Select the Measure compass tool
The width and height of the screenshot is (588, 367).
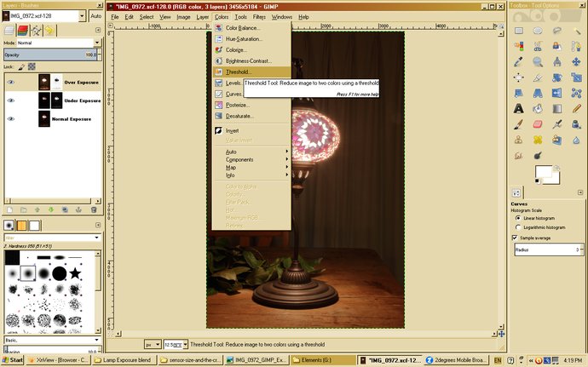pos(556,61)
